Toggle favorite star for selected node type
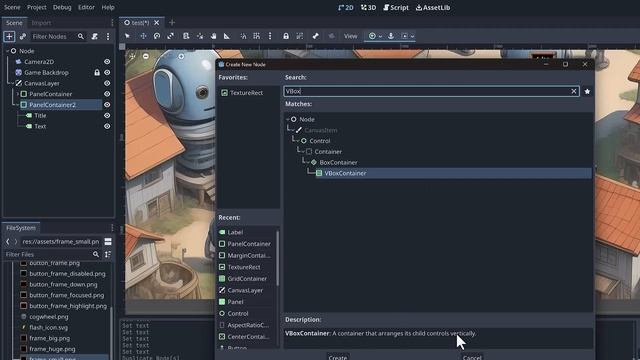This screenshot has width=640, height=360. pyautogui.click(x=587, y=91)
